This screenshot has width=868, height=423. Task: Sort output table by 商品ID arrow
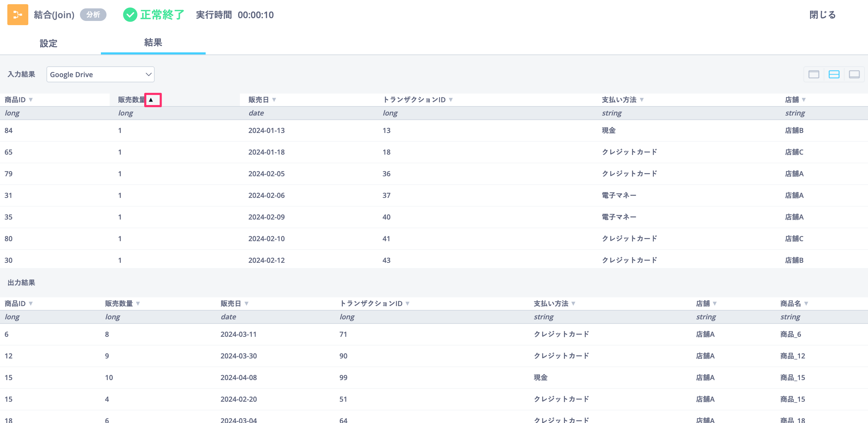(31, 304)
